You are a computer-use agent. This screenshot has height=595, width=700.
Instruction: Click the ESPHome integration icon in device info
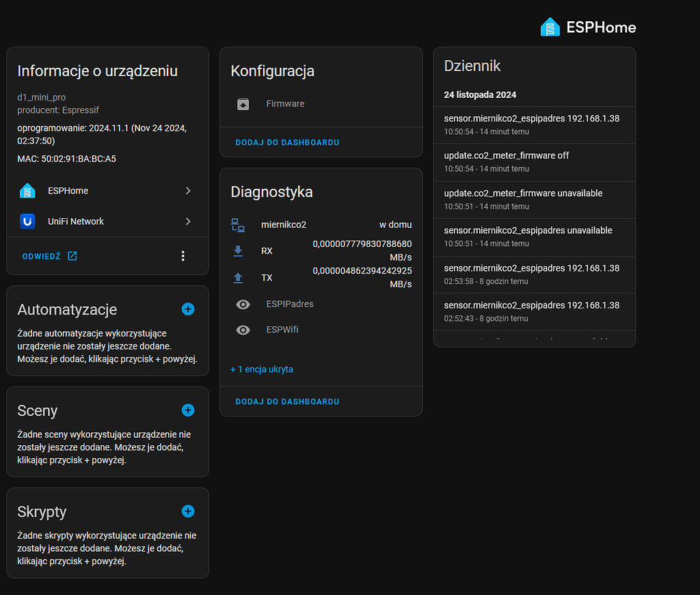pos(27,191)
